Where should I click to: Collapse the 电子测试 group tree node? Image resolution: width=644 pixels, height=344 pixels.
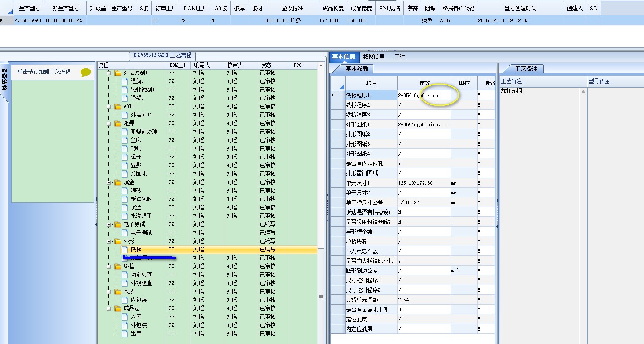109,224
